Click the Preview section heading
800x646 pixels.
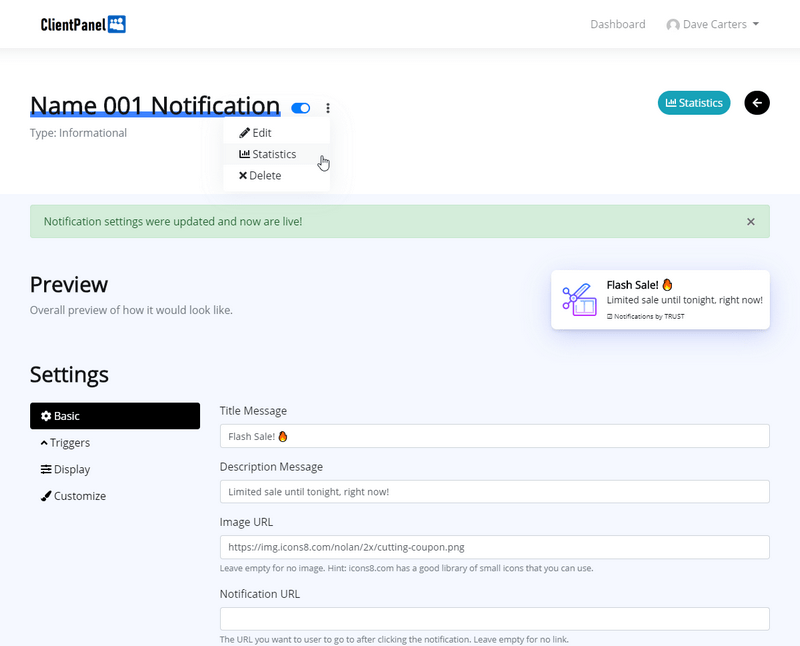[69, 285]
